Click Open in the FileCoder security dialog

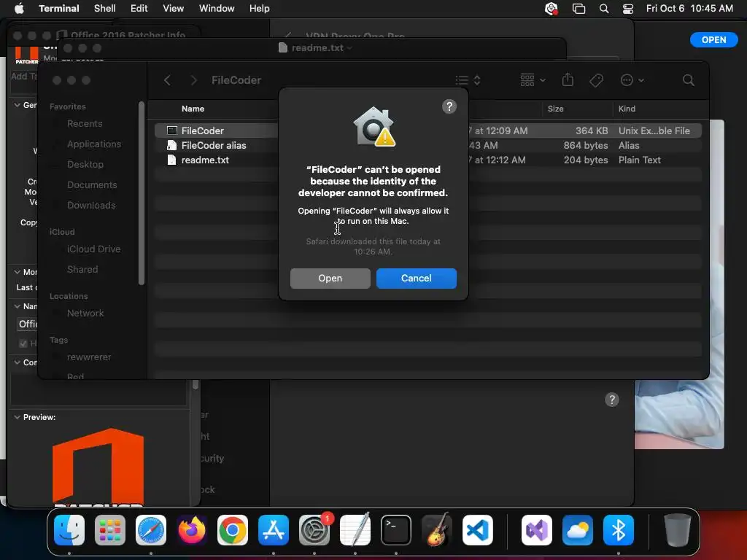click(330, 278)
